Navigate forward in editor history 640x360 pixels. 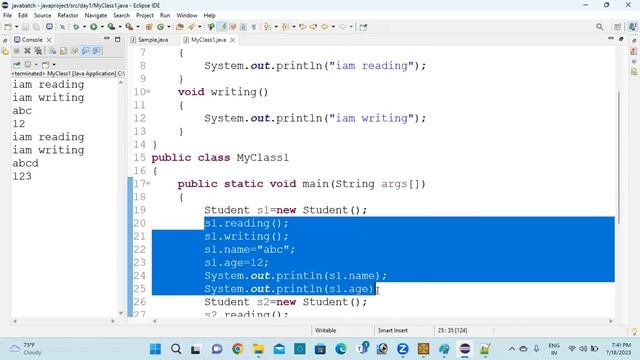click(342, 27)
